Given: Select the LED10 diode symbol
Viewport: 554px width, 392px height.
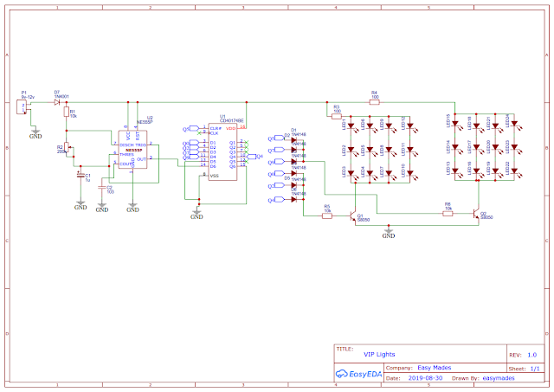Looking at the screenshot, I should (410, 174).
